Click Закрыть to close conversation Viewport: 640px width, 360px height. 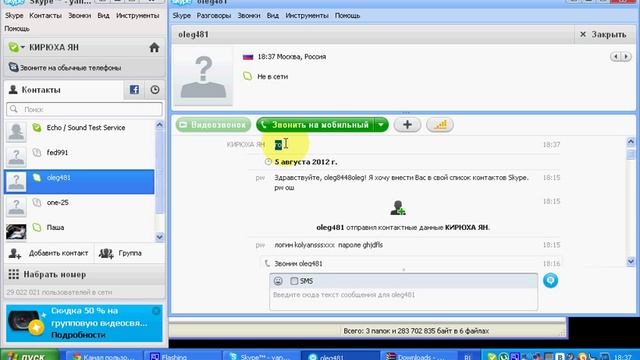click(603, 35)
